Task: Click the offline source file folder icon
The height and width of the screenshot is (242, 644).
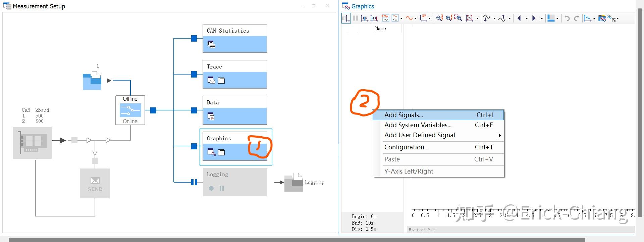Action: pyautogui.click(x=92, y=81)
